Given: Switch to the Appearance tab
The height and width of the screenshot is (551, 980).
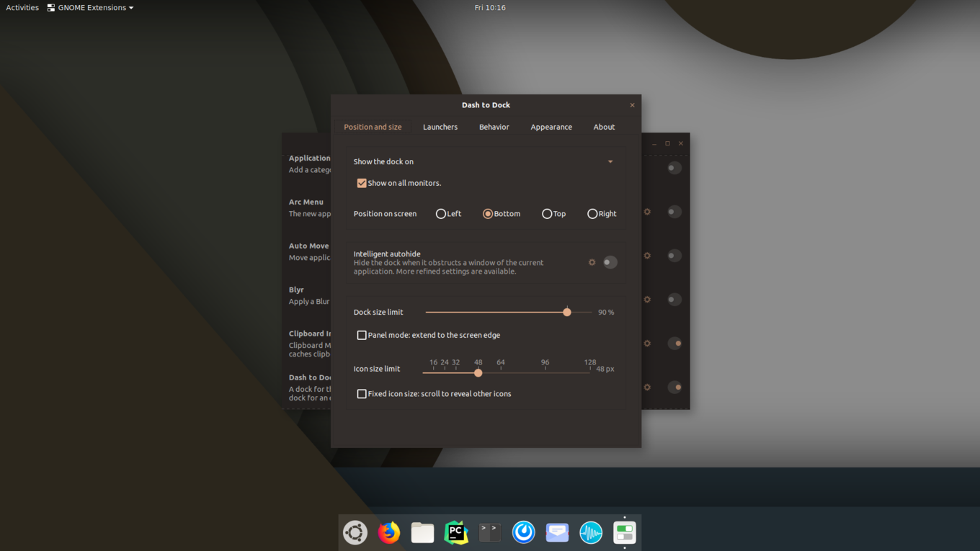Looking at the screenshot, I should pos(551,127).
